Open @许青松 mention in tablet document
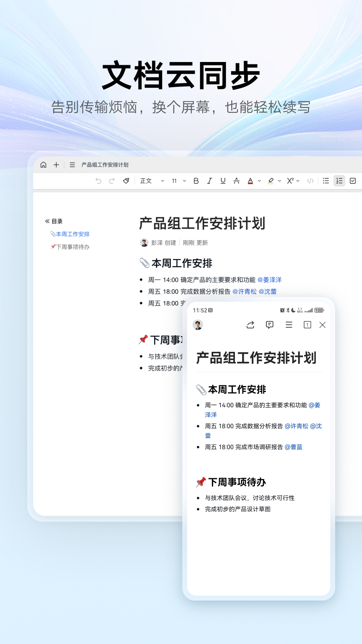362x644 pixels. tap(245, 291)
